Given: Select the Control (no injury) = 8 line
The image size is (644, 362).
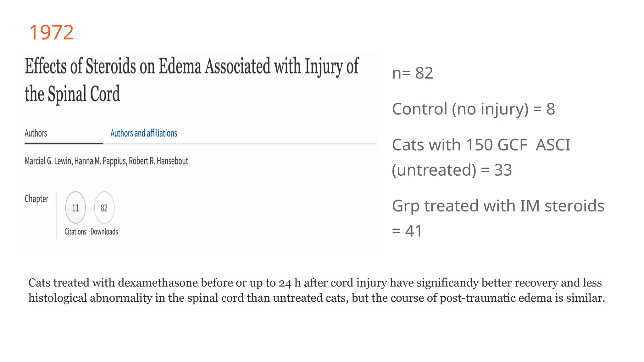Looking at the screenshot, I should (473, 109).
